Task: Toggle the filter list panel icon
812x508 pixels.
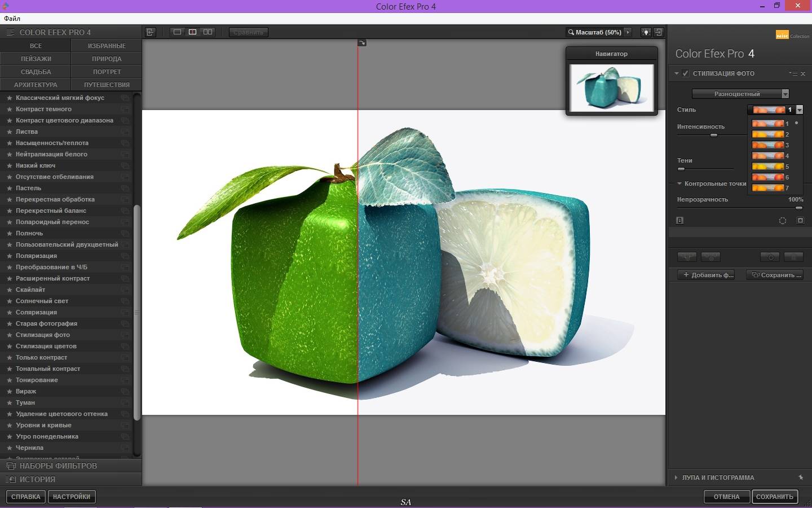Action: pyautogui.click(x=150, y=32)
